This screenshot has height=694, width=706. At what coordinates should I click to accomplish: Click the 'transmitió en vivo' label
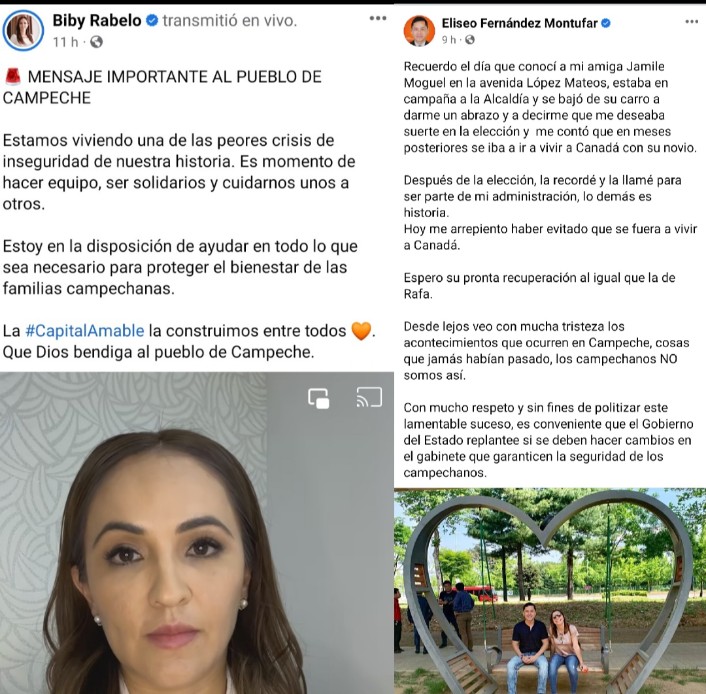tap(230, 20)
